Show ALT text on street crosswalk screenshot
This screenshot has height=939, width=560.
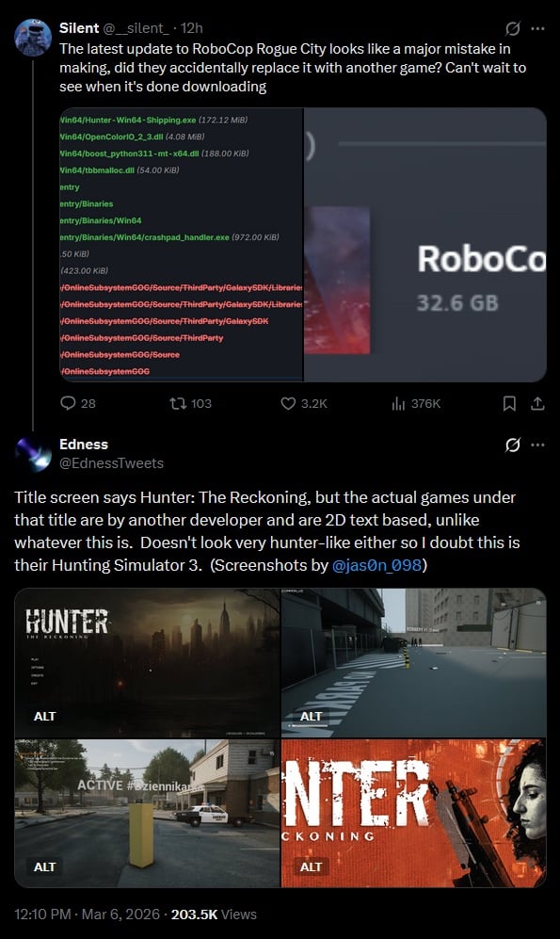point(312,716)
